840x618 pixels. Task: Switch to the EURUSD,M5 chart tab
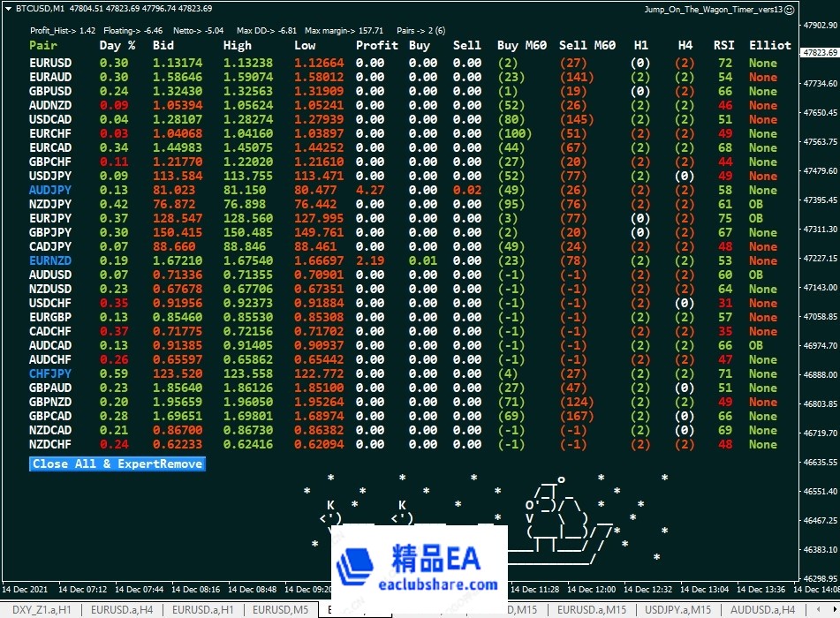click(281, 609)
